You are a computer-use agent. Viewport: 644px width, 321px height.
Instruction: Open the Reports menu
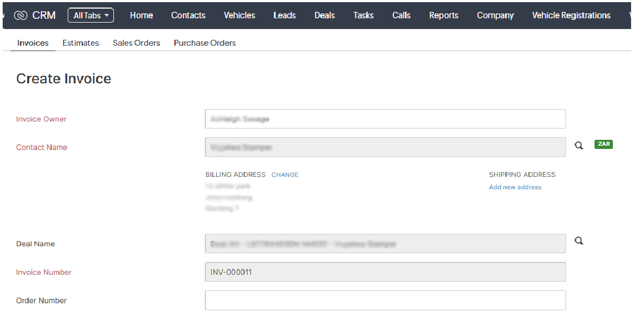[x=443, y=15]
